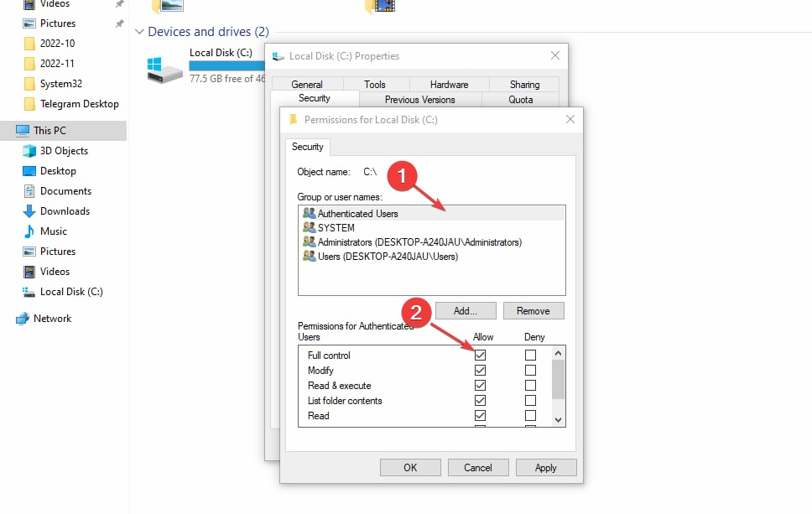
Task: Click the Add... button
Action: 466,310
